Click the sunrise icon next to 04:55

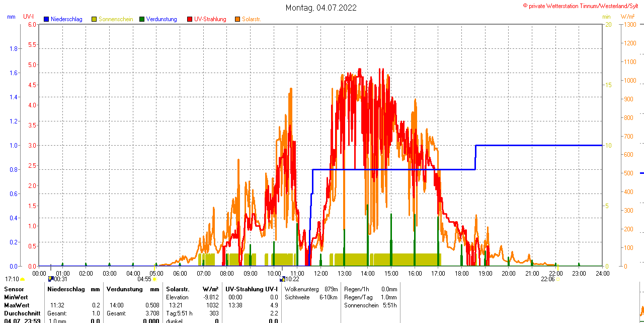tap(154, 279)
